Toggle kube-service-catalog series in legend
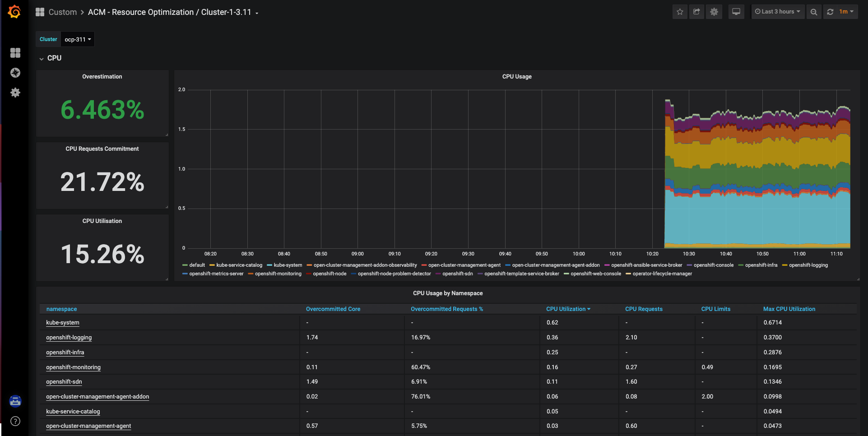The width and height of the screenshot is (868, 436). pyautogui.click(x=239, y=265)
